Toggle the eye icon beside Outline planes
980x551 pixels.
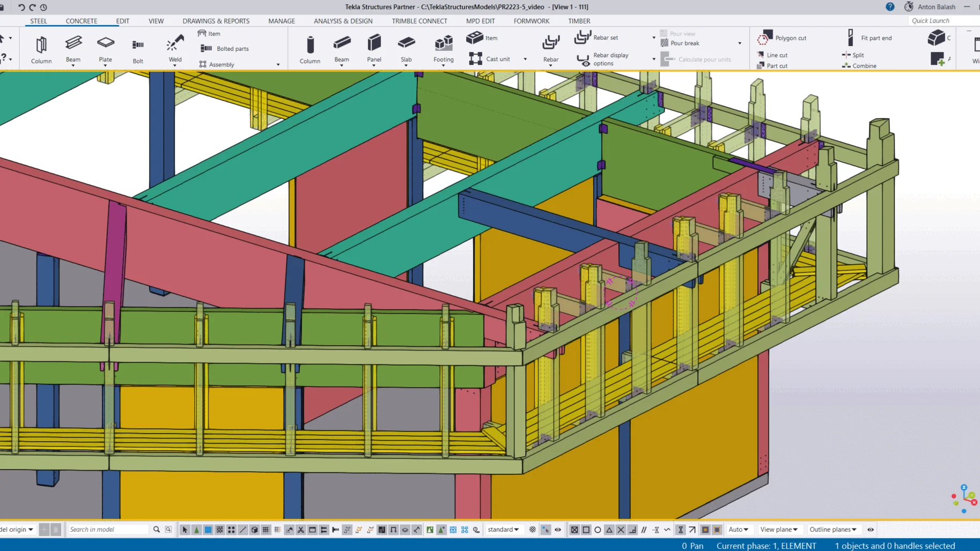pyautogui.click(x=871, y=530)
